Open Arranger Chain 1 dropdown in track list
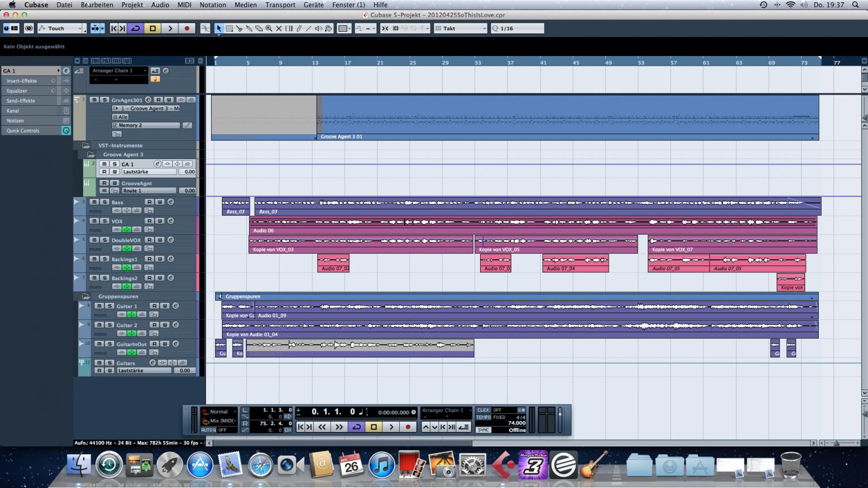The height and width of the screenshot is (488, 868). tap(119, 70)
